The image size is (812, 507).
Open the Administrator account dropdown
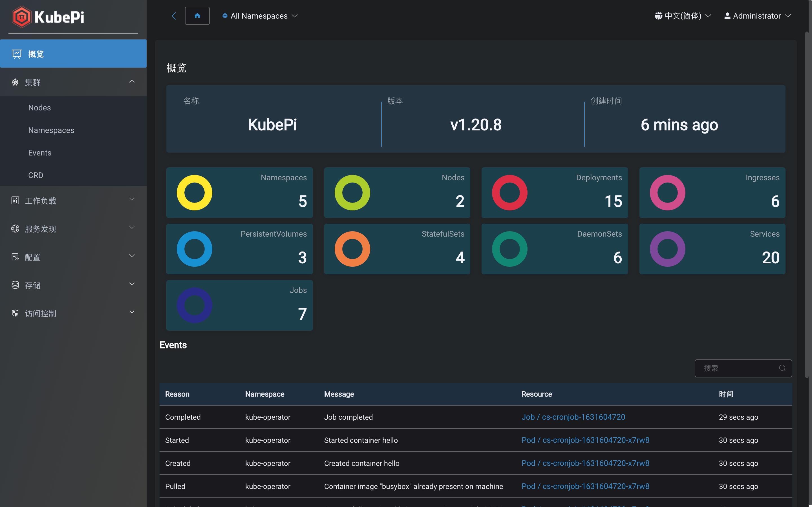coord(758,16)
